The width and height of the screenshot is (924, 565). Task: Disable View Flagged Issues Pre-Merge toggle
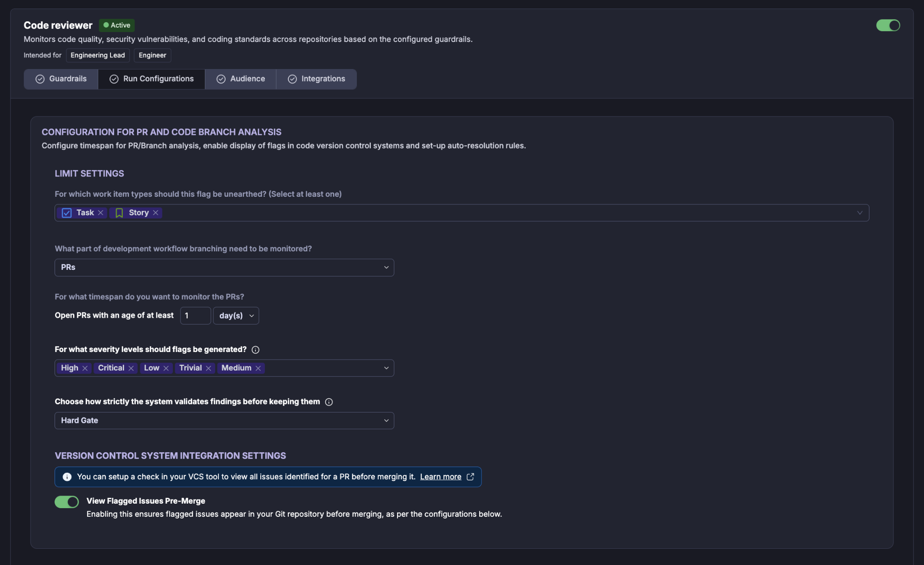[x=67, y=502]
